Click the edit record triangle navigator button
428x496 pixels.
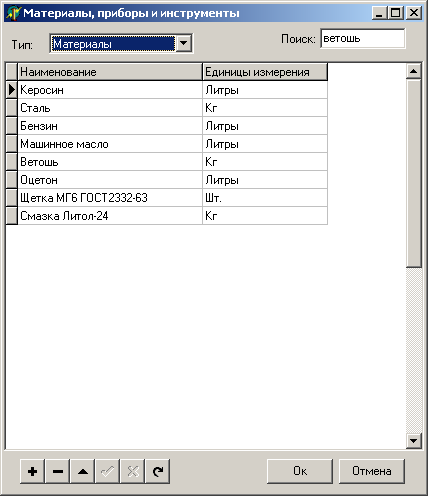point(83,471)
